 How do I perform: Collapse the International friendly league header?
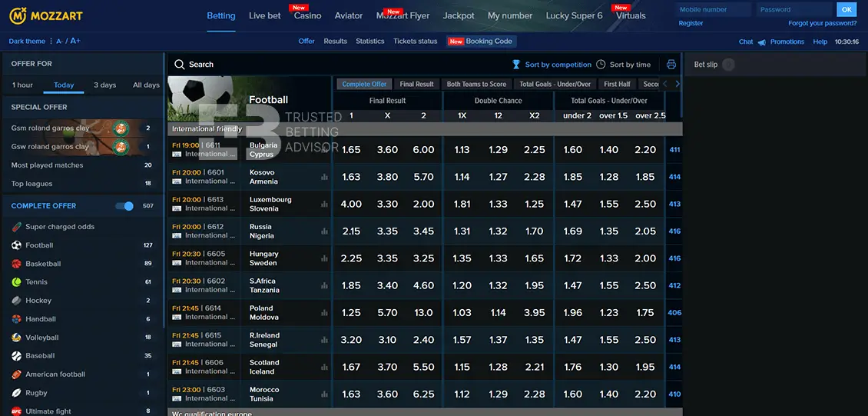tap(425, 129)
